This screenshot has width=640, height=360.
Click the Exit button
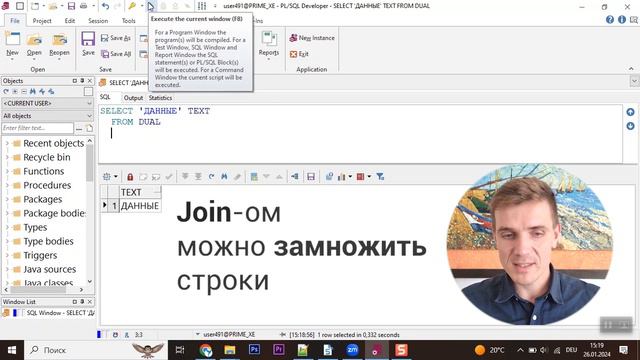click(299, 54)
